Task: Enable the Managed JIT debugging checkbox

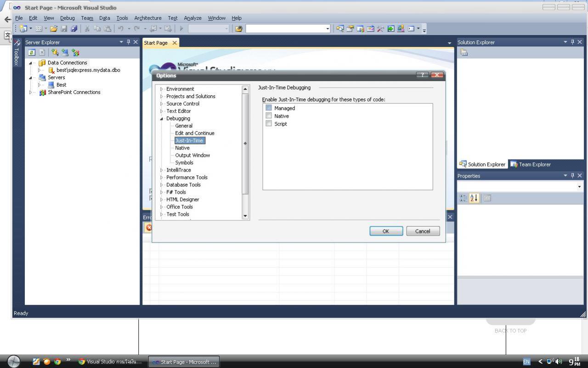Action: pyautogui.click(x=269, y=108)
